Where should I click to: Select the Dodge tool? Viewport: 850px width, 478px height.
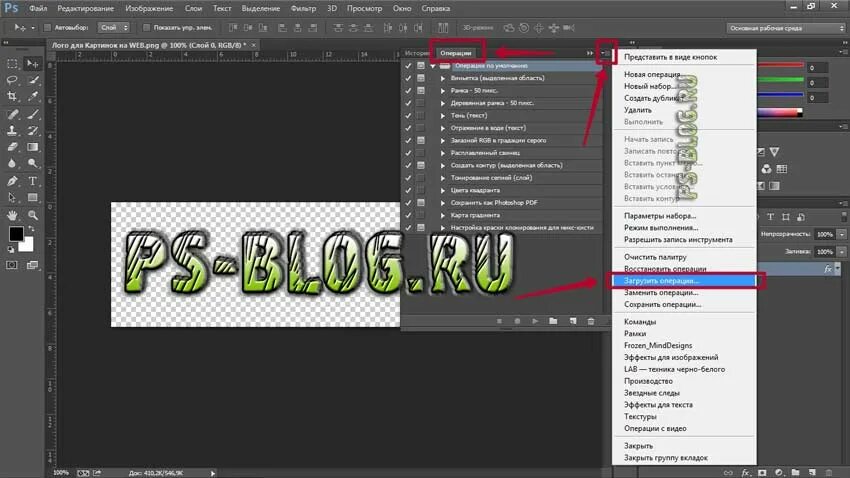tap(33, 163)
